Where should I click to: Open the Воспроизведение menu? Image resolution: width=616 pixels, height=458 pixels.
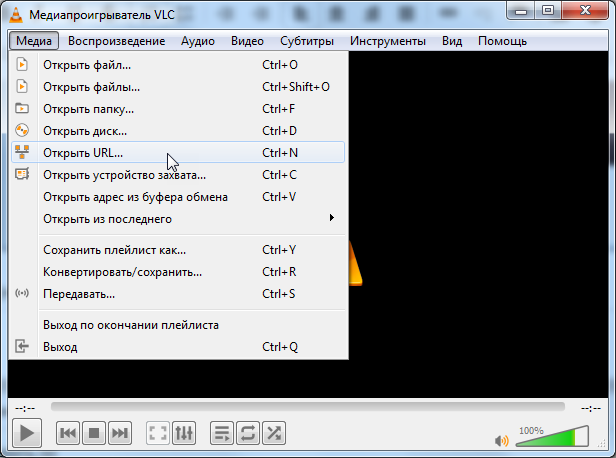tap(116, 41)
